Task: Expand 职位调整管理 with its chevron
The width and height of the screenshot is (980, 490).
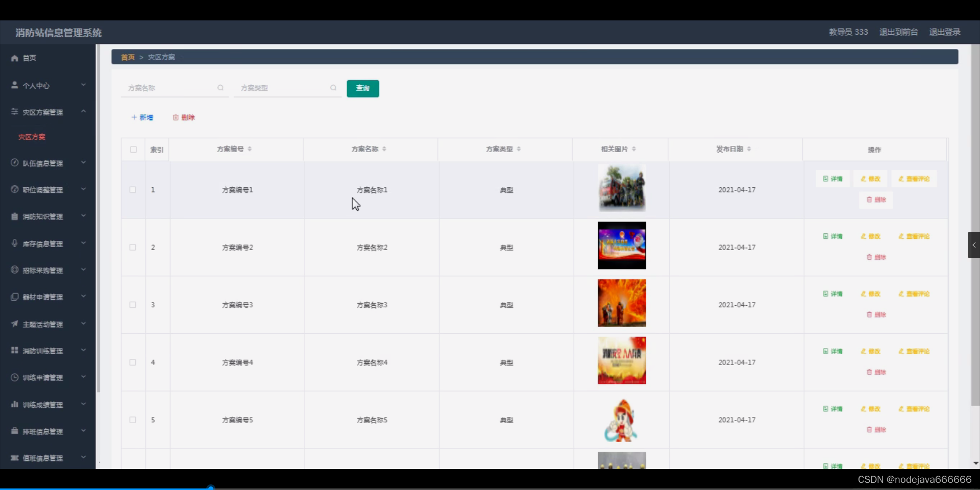Action: pos(83,189)
